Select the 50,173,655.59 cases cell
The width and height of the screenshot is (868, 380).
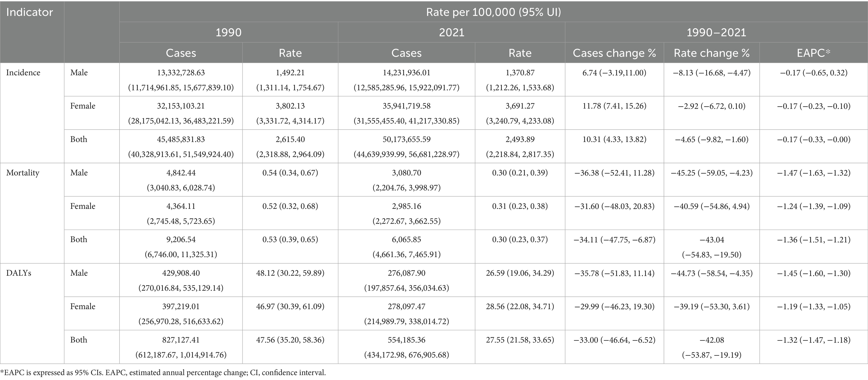point(406,139)
